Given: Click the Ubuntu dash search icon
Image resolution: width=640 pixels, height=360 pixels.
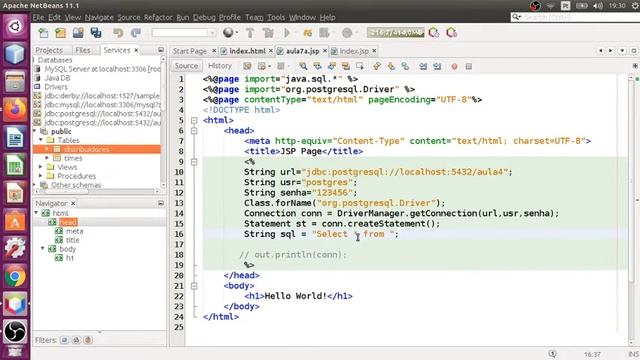Looking at the screenshot, I should click(x=15, y=27).
